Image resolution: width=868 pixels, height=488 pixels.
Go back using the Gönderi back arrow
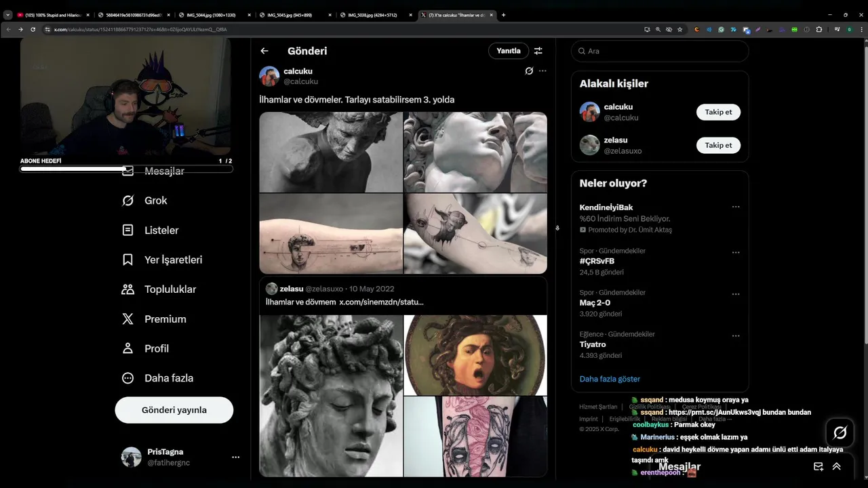[264, 51]
